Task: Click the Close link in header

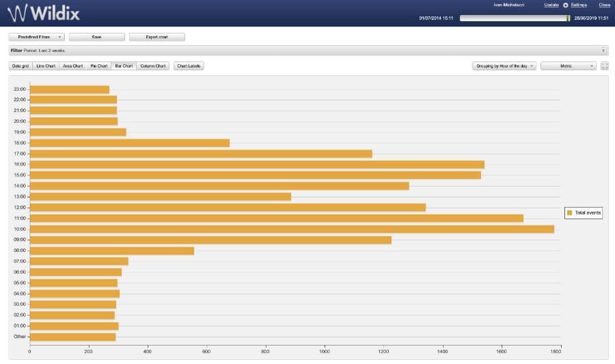Action: point(604,5)
